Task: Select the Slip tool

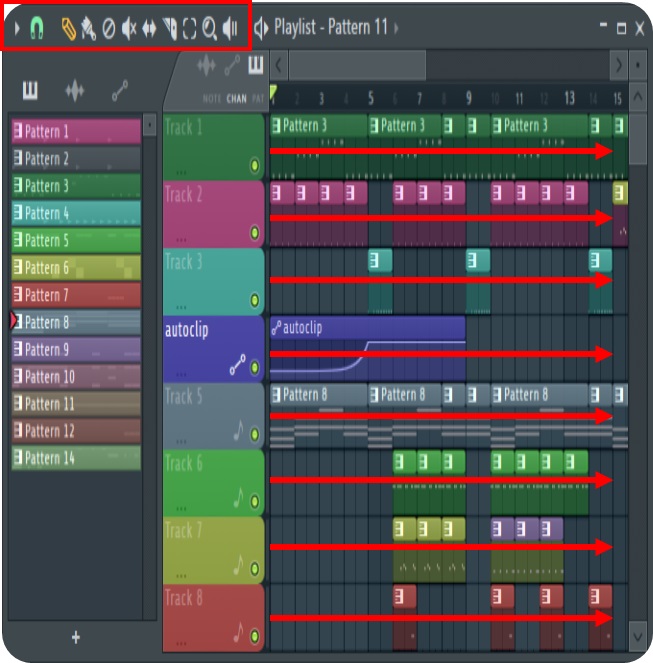Action: click(149, 29)
